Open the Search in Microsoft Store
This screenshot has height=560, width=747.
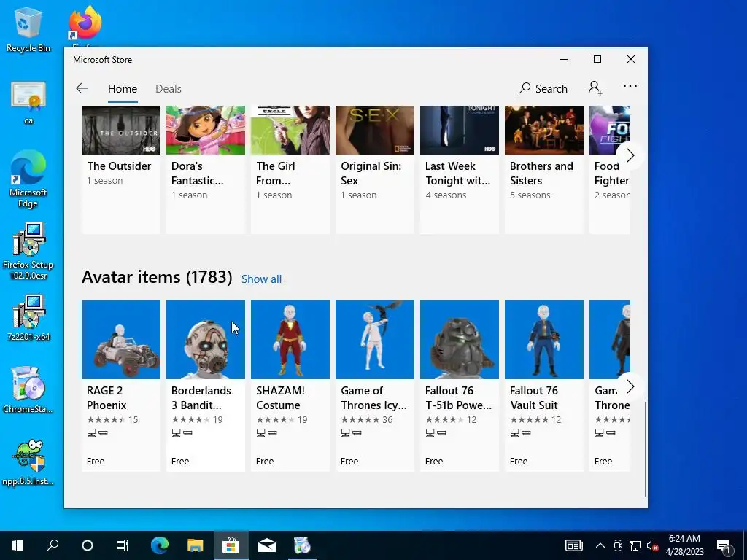(x=543, y=88)
